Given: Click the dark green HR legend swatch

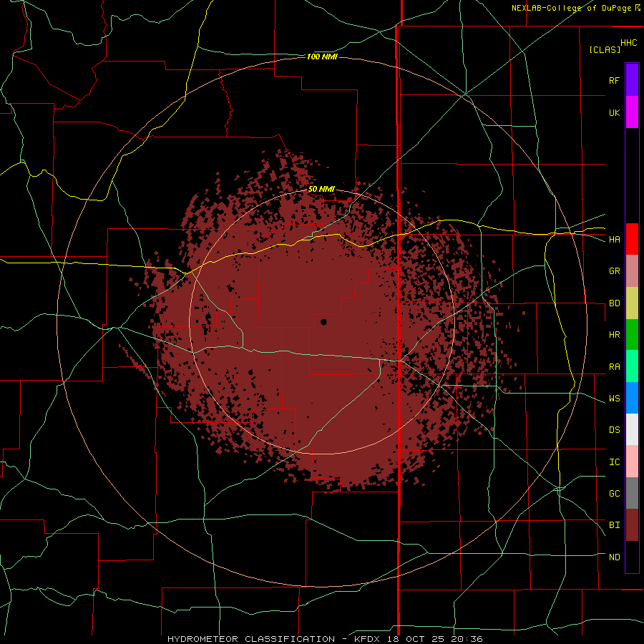Looking at the screenshot, I should click(x=632, y=334).
